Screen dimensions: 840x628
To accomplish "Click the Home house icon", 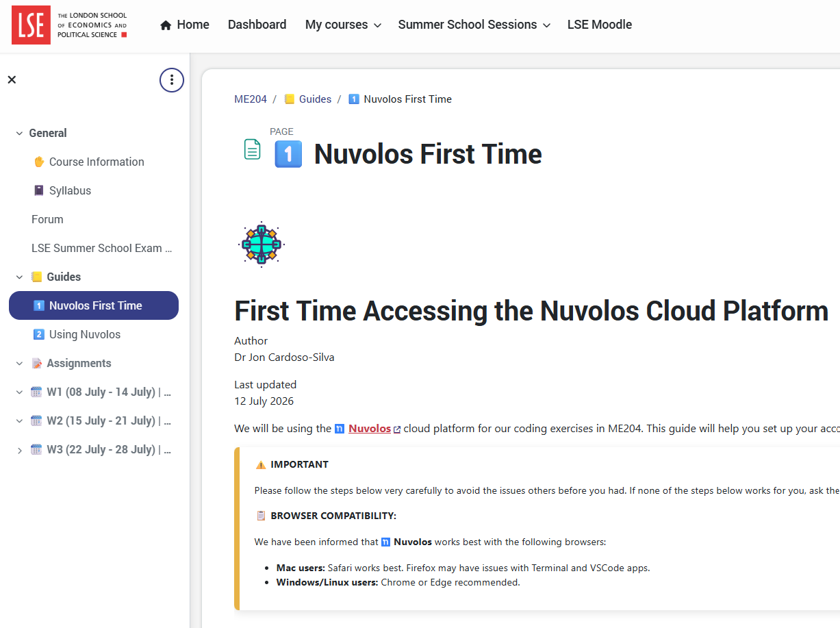I will coord(166,25).
